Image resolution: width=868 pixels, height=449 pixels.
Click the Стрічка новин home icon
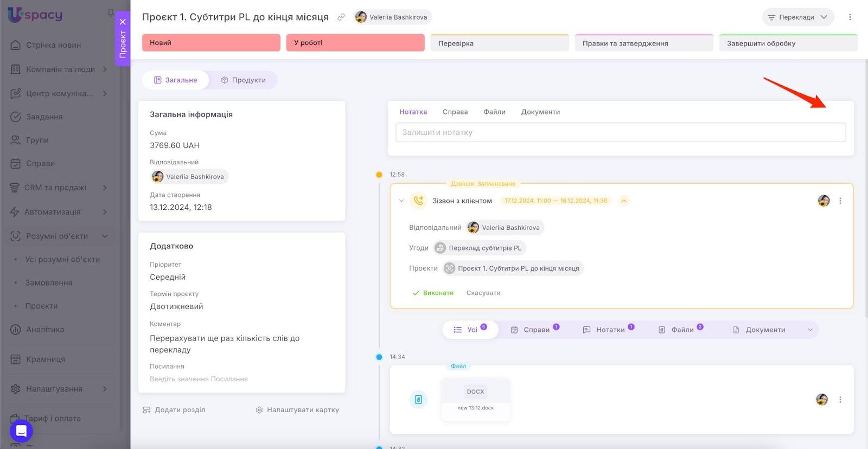[16, 45]
